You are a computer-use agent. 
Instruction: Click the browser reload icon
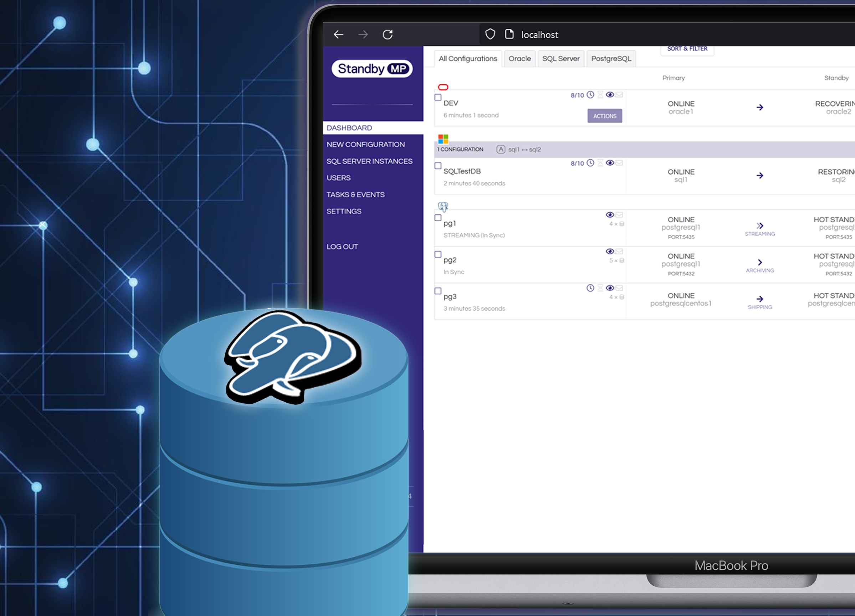point(388,34)
